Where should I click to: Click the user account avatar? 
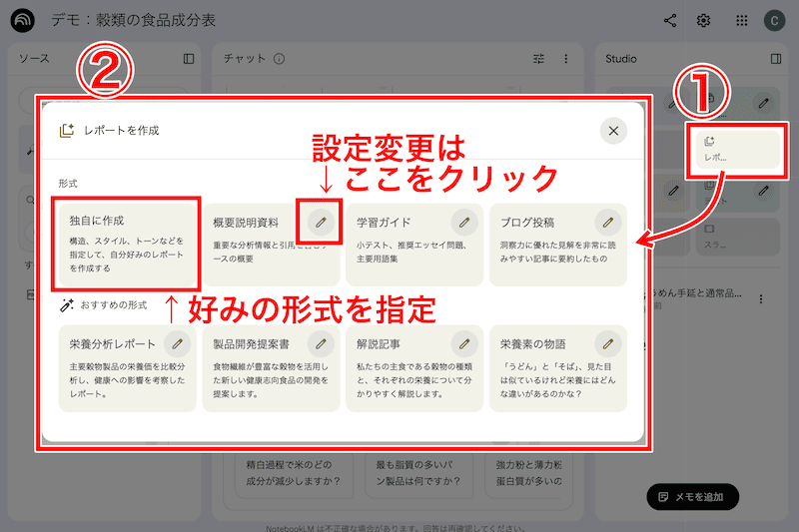pyautogui.click(x=774, y=21)
